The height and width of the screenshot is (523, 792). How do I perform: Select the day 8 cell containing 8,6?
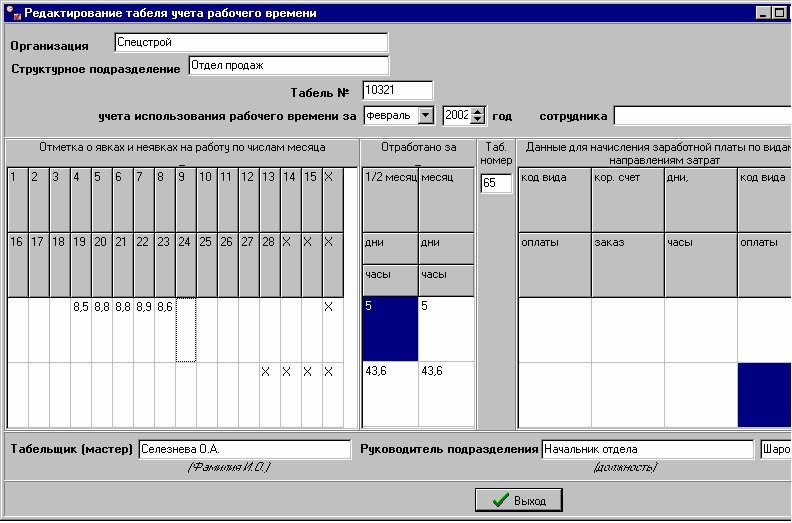165,330
